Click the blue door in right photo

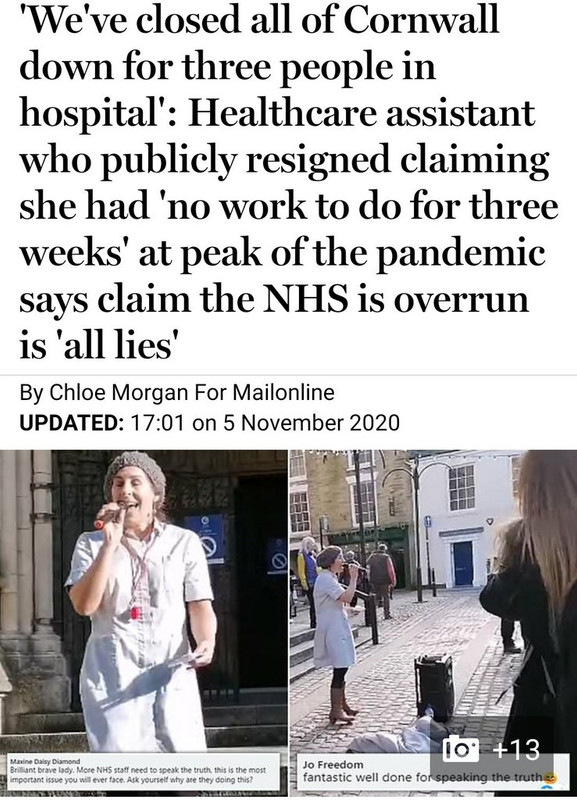(463, 563)
